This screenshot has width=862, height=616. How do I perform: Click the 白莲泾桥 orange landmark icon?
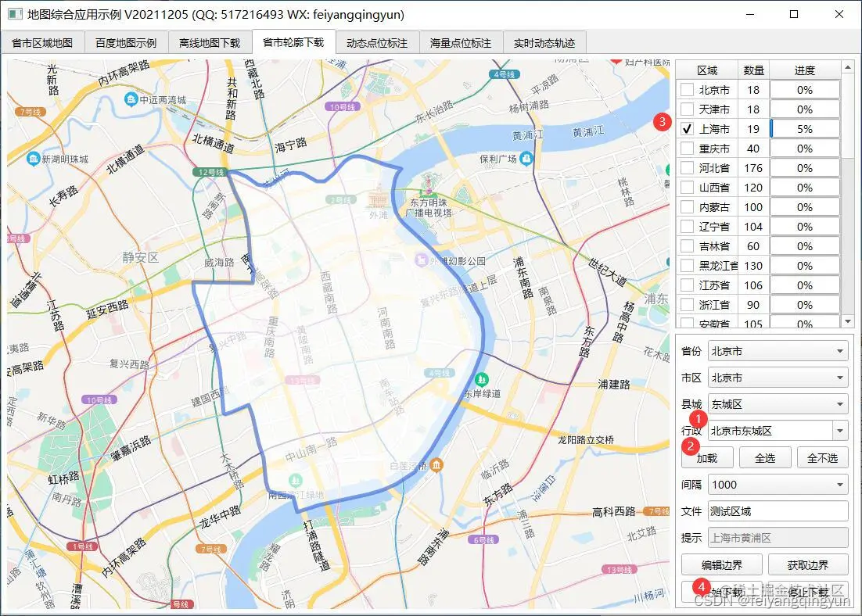pos(436,465)
